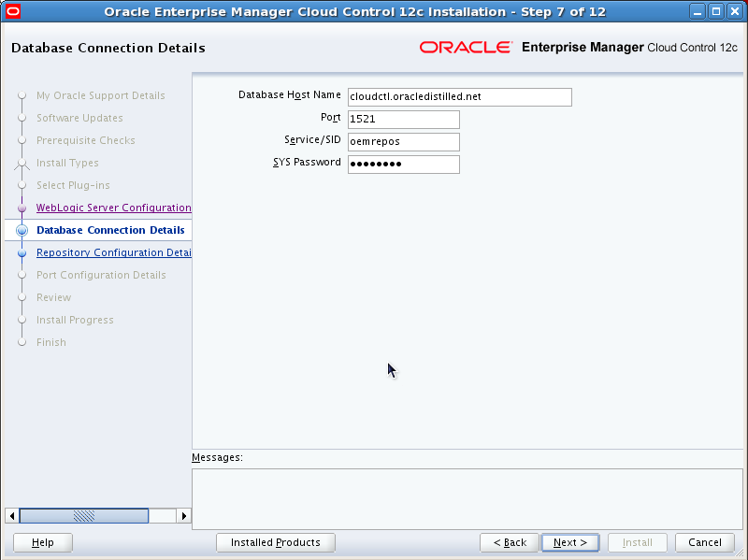Image resolution: width=748 pixels, height=560 pixels.
Task: Click the Database Connection Details step bullet
Action: click(22, 230)
